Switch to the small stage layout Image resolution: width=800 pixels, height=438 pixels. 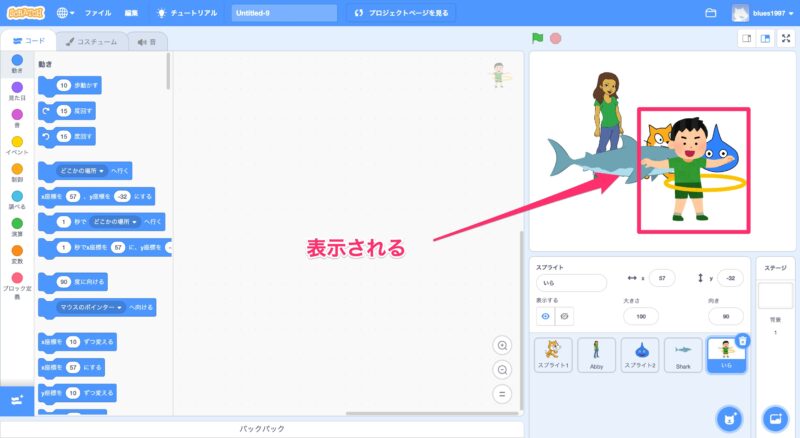pos(745,39)
